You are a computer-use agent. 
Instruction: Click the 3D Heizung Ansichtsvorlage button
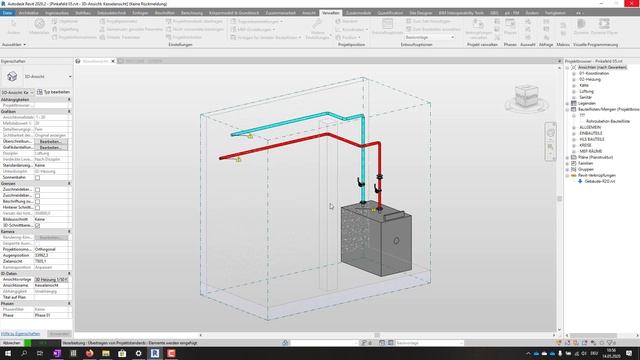[51, 280]
